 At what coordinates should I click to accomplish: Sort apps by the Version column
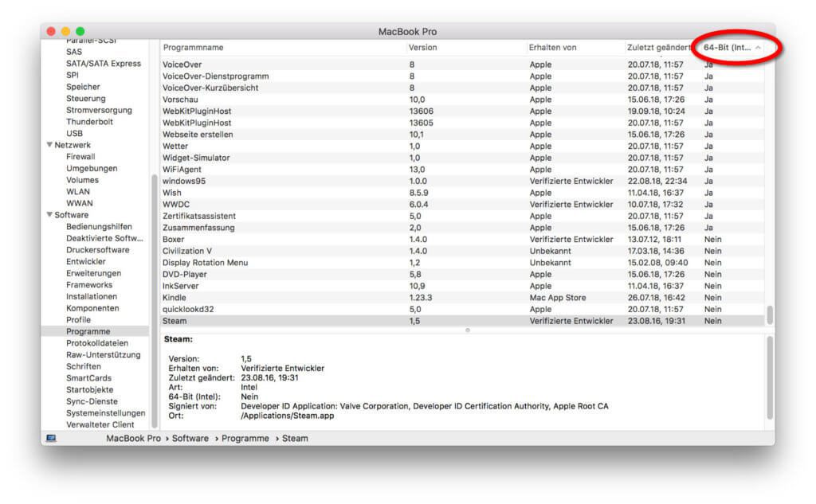422,48
